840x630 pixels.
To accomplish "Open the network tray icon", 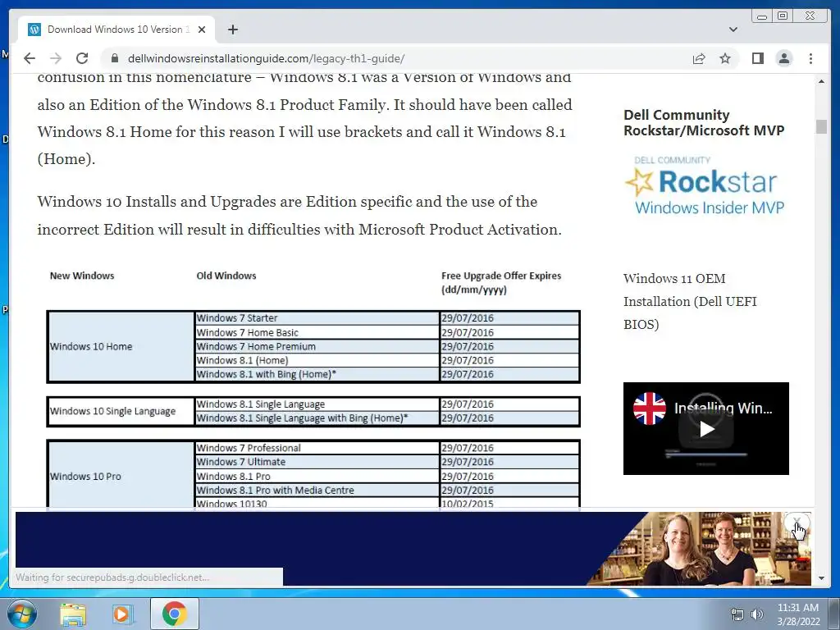I will (x=737, y=614).
